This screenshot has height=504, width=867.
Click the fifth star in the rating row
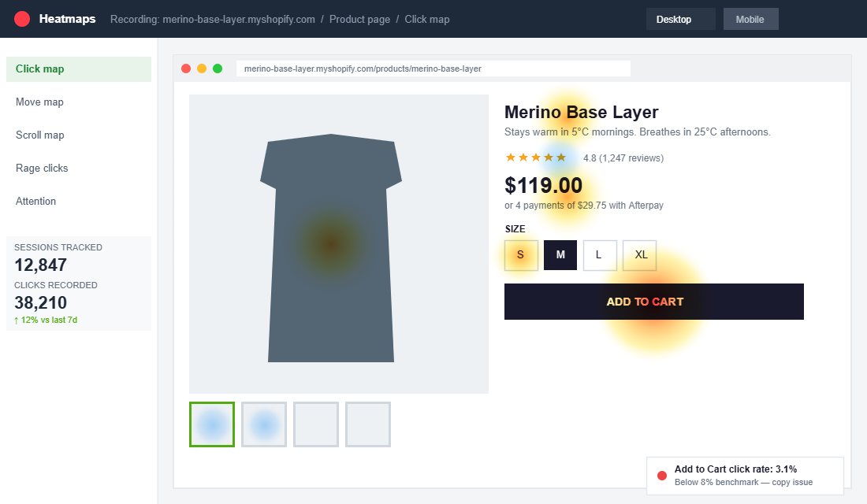click(561, 157)
